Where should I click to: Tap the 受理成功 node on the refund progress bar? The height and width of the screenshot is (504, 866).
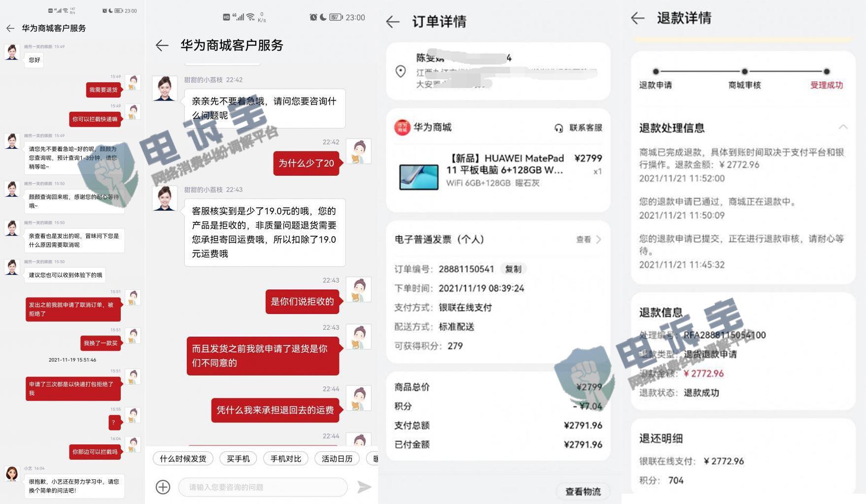click(827, 85)
